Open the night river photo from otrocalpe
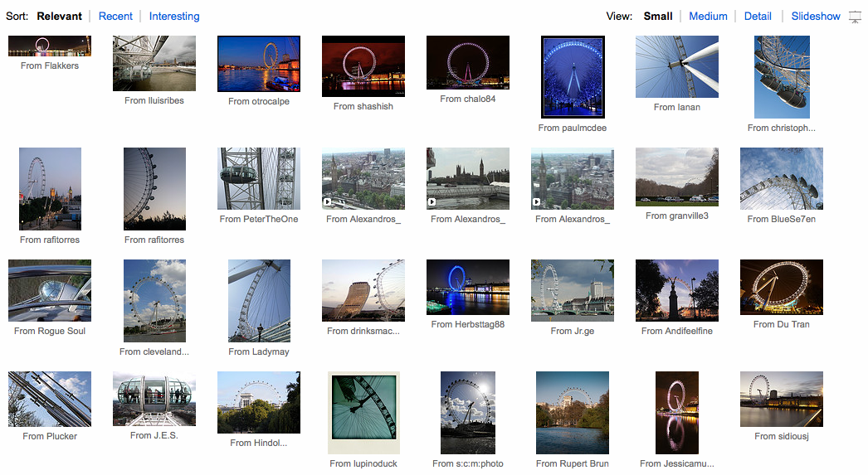The image size is (868, 475). (259, 63)
